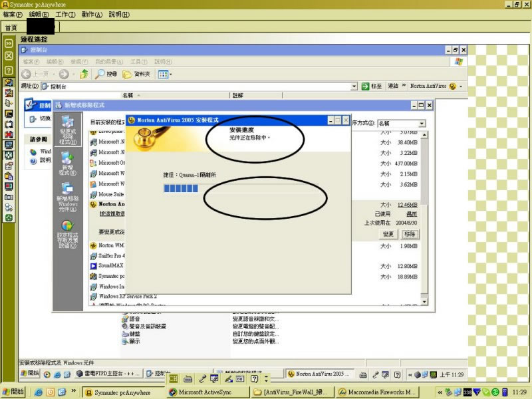Select 新增程式 in the Add/Remove sidebar
The height and width of the screenshot is (399, 532).
[68, 164]
